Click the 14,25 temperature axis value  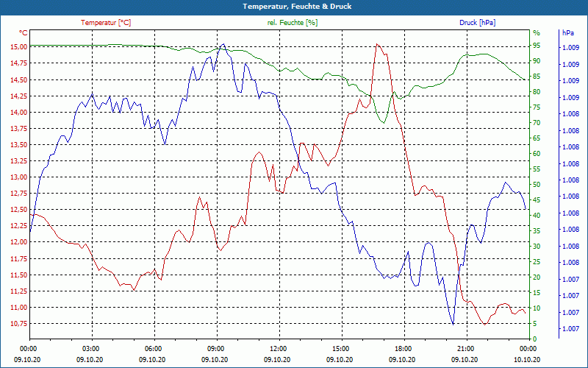pyautogui.click(x=20, y=96)
